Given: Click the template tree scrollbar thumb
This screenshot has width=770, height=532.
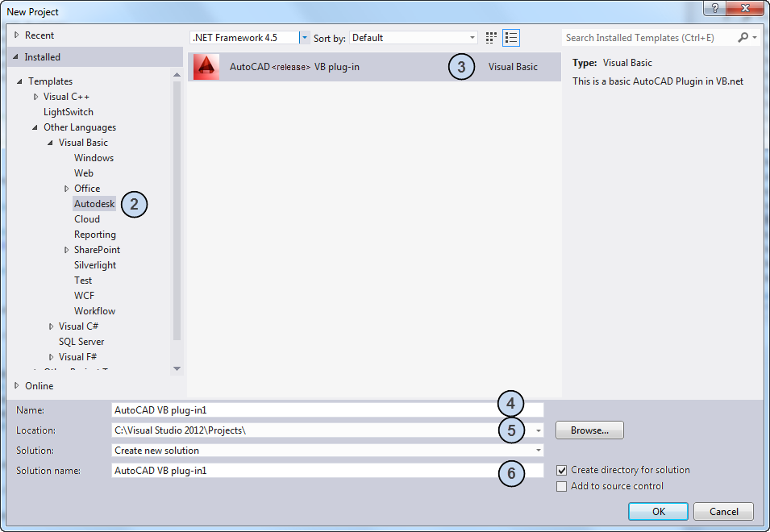Looking at the screenshot, I should pos(177,211).
